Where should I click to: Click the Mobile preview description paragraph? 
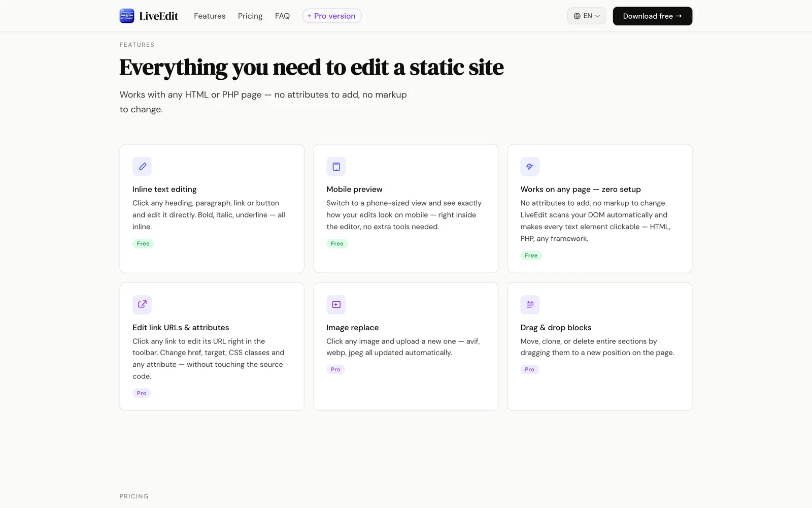tap(404, 215)
